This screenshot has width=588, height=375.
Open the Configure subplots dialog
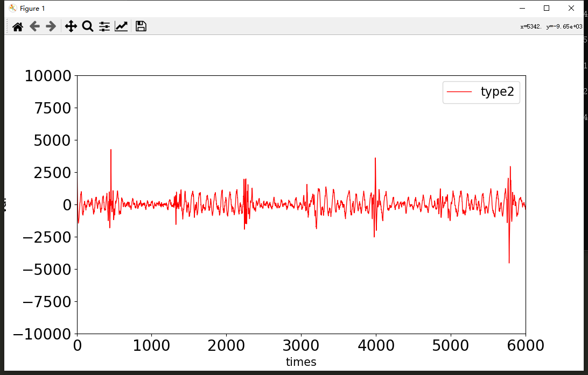pyautogui.click(x=104, y=26)
